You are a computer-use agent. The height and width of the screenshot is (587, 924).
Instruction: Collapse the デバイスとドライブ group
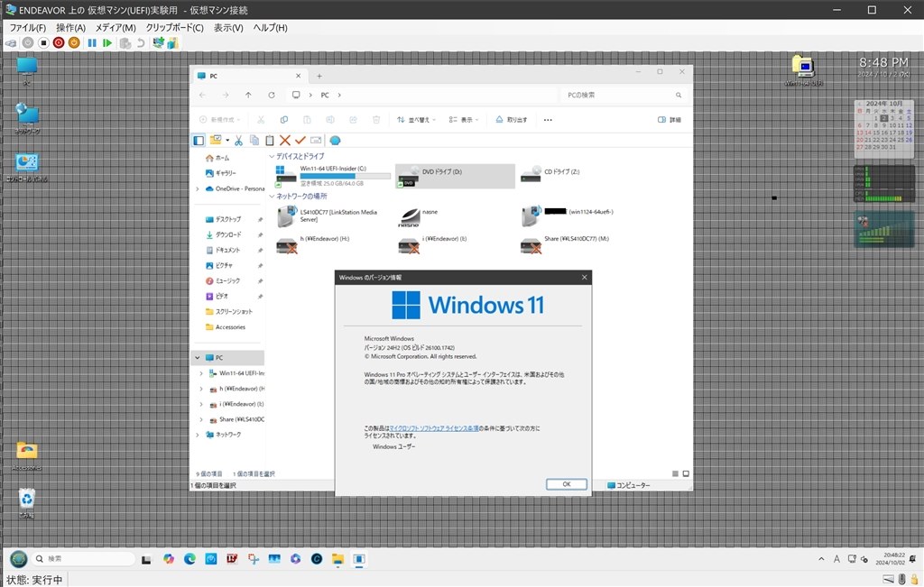[272, 157]
